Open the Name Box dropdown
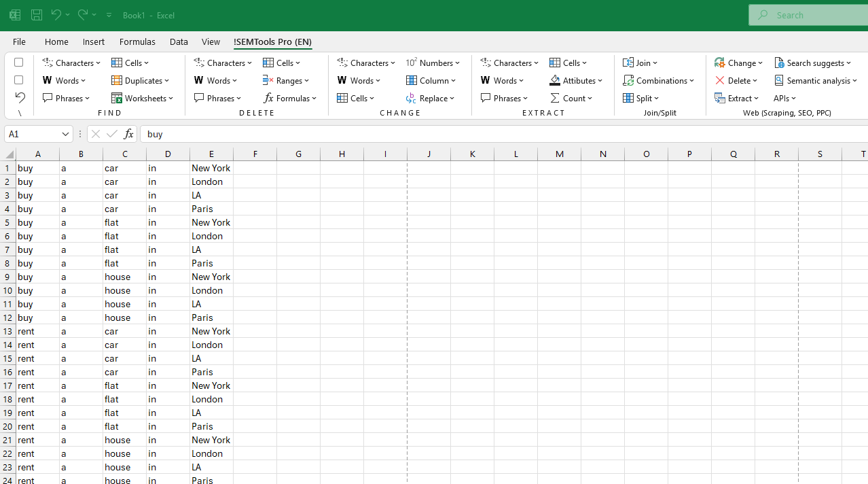Viewport: 868px width, 484px height. [x=65, y=133]
